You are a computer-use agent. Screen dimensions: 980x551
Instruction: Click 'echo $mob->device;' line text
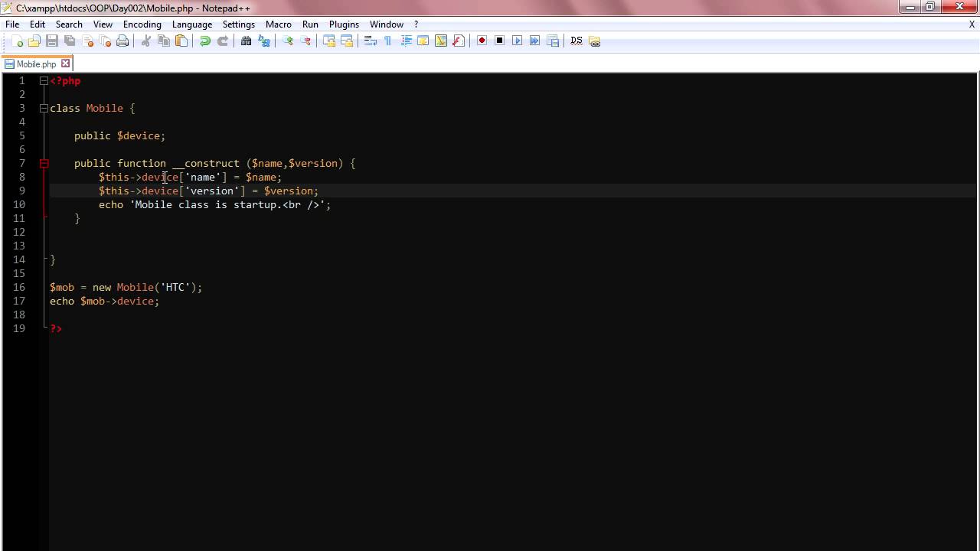(x=105, y=302)
